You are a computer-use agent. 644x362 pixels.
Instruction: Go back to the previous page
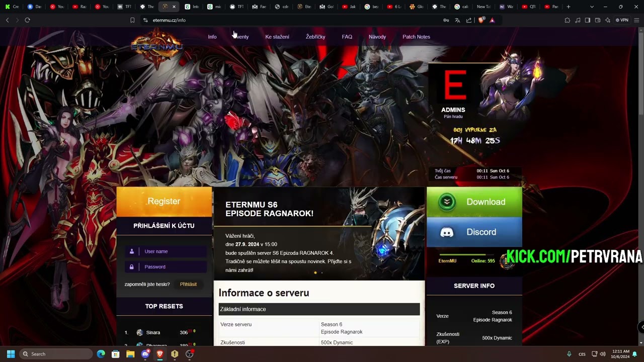[x=7, y=20]
